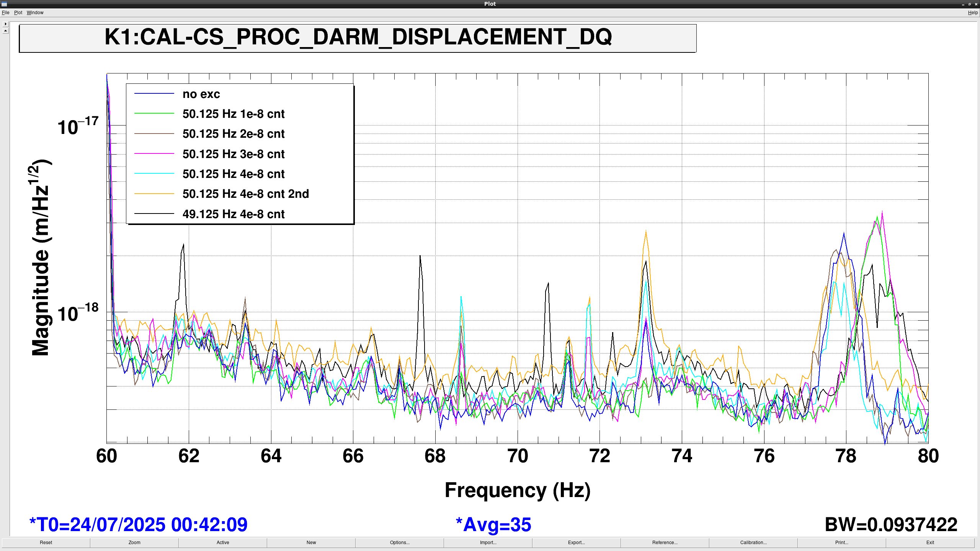980x551 pixels.
Task: Click the 70 tick label on frequency axis
Action: pos(518,456)
